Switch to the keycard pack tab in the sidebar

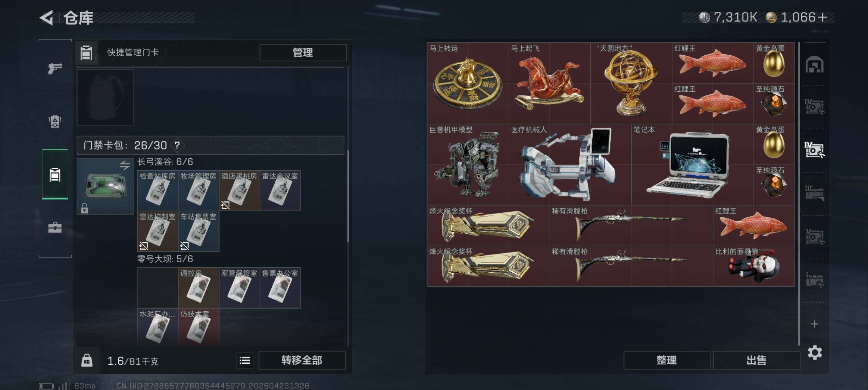55,175
